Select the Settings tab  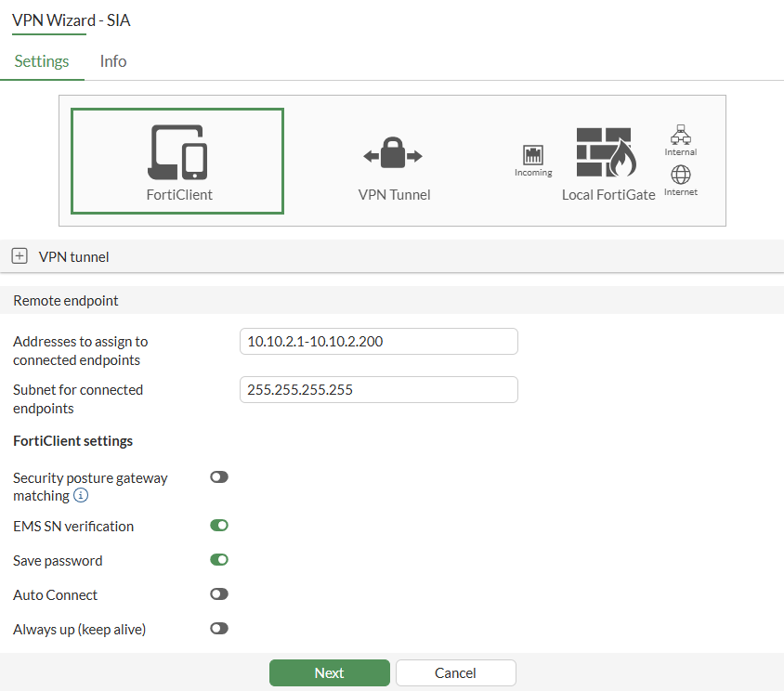tap(42, 61)
